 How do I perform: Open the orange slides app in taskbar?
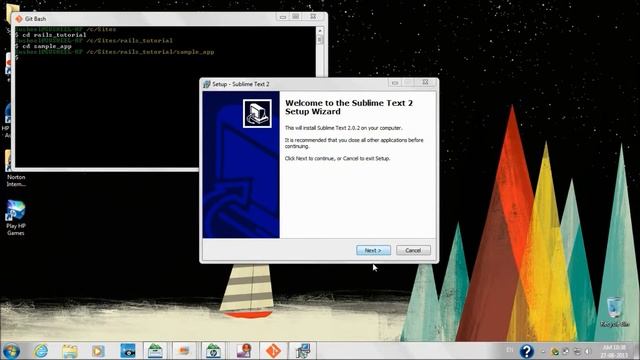[184, 351]
